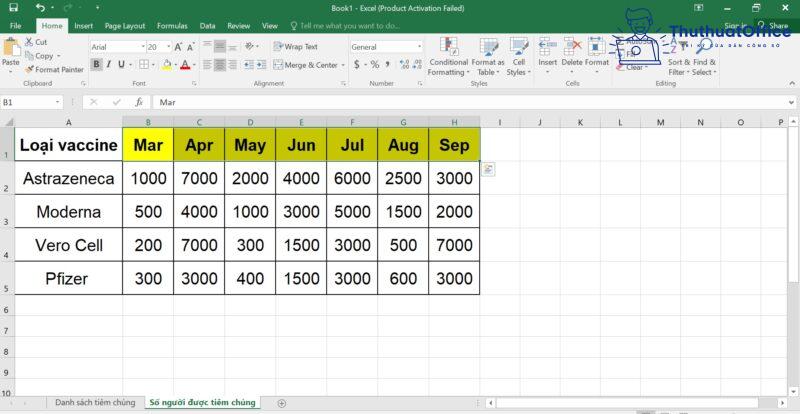This screenshot has width=800, height=414.
Task: Apply red Font Color swatch
Action: [x=184, y=65]
